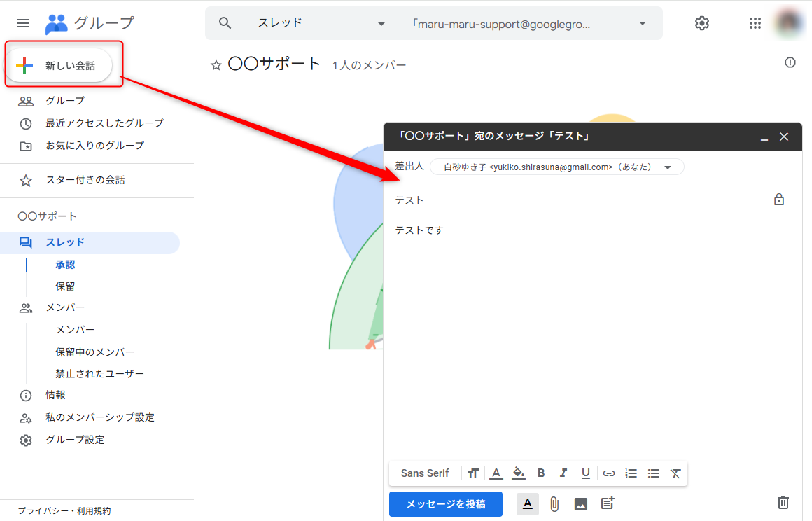Insert a link in the message
Viewport: 812px width, 521px height.
609,473
